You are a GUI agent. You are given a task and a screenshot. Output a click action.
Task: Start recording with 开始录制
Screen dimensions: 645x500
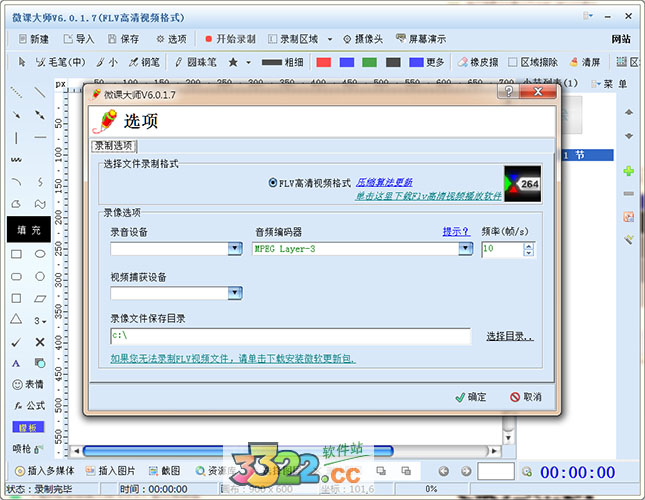coord(230,39)
